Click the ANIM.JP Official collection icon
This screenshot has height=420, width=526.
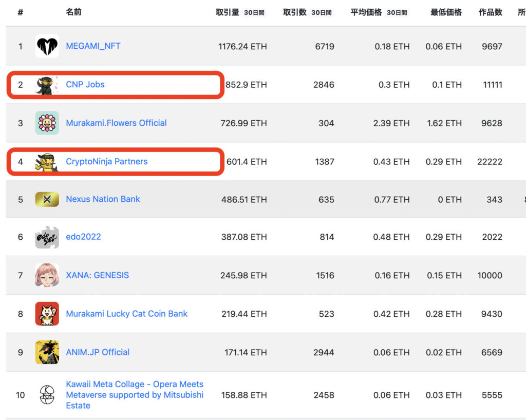(x=47, y=352)
